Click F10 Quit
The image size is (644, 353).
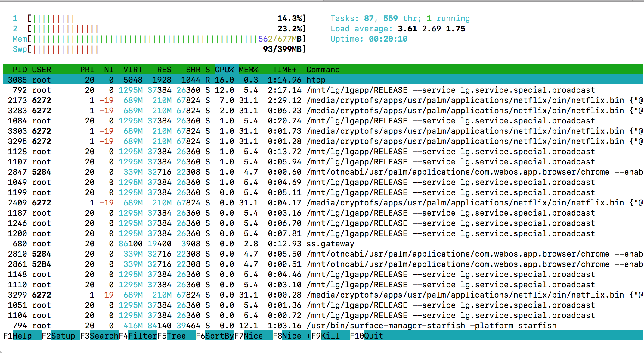373,336
